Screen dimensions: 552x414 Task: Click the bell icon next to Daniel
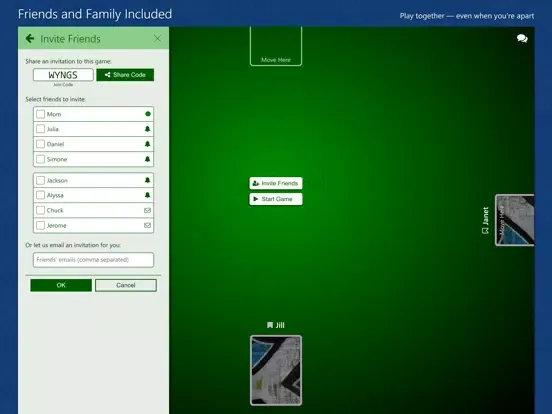[148, 144]
